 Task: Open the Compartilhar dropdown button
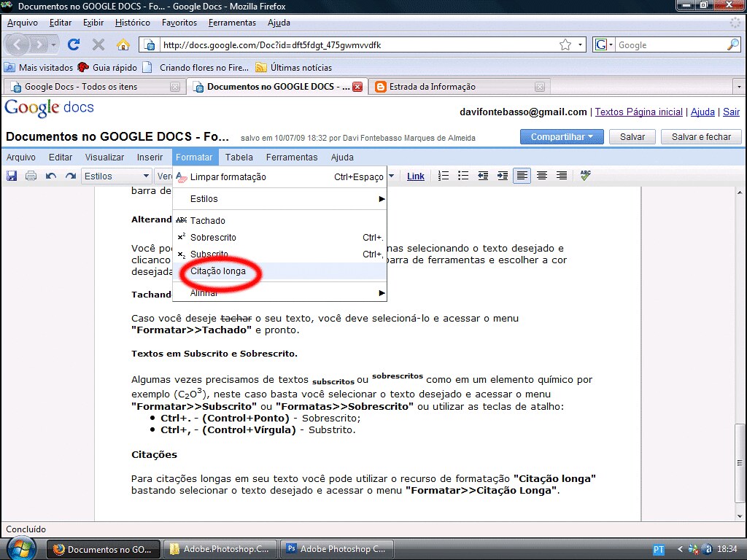coord(562,136)
